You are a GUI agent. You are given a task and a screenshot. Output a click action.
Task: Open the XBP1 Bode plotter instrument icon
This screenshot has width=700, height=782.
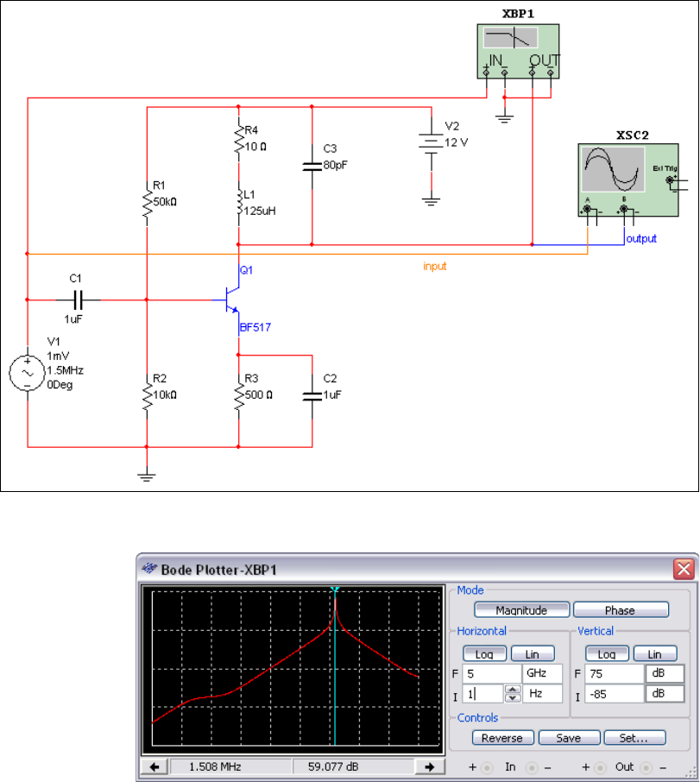click(518, 51)
